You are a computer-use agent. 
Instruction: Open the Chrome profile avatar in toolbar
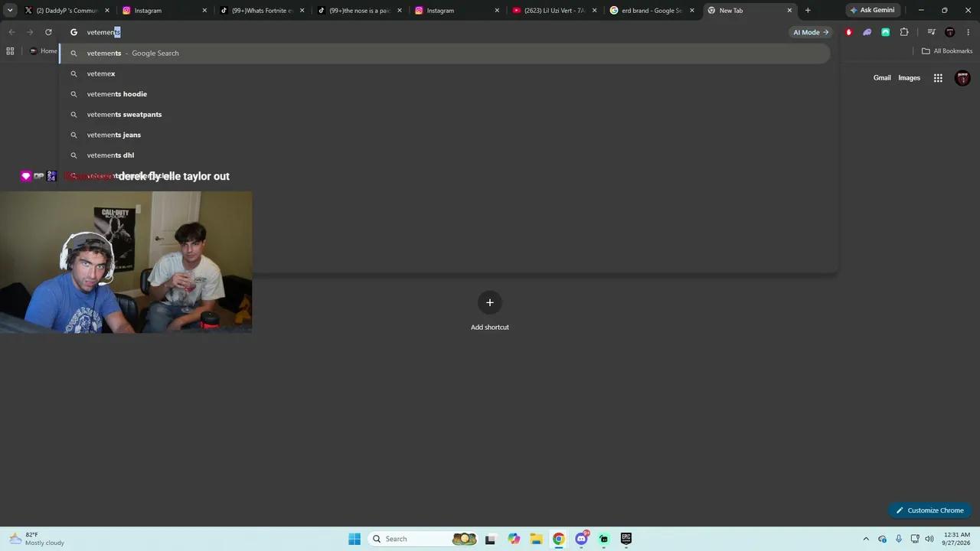tap(950, 32)
